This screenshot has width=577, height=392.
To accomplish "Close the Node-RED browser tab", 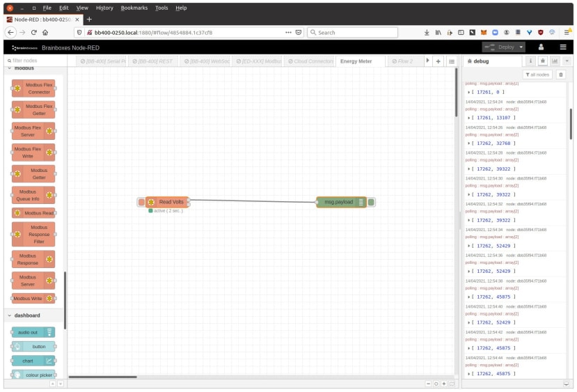I will pos(77,19).
